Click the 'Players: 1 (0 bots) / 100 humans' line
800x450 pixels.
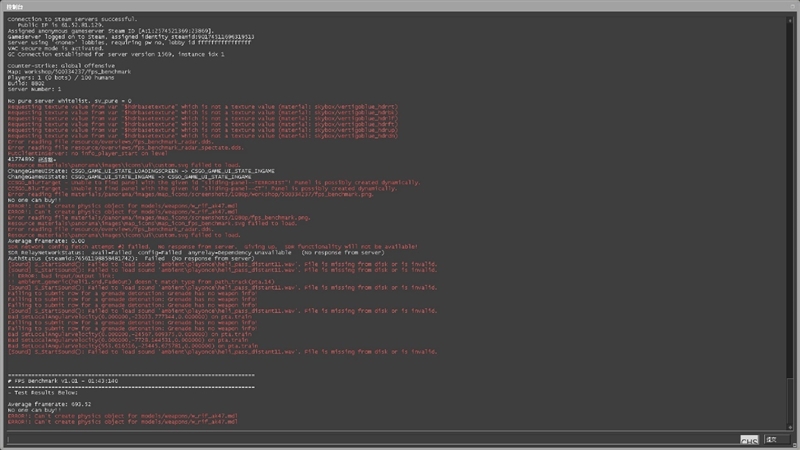[61, 78]
